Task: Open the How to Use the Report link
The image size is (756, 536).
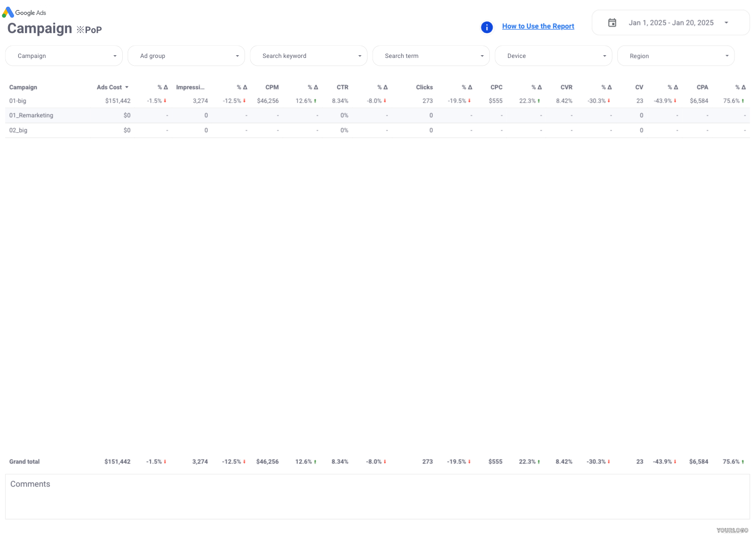Action: coord(538,26)
